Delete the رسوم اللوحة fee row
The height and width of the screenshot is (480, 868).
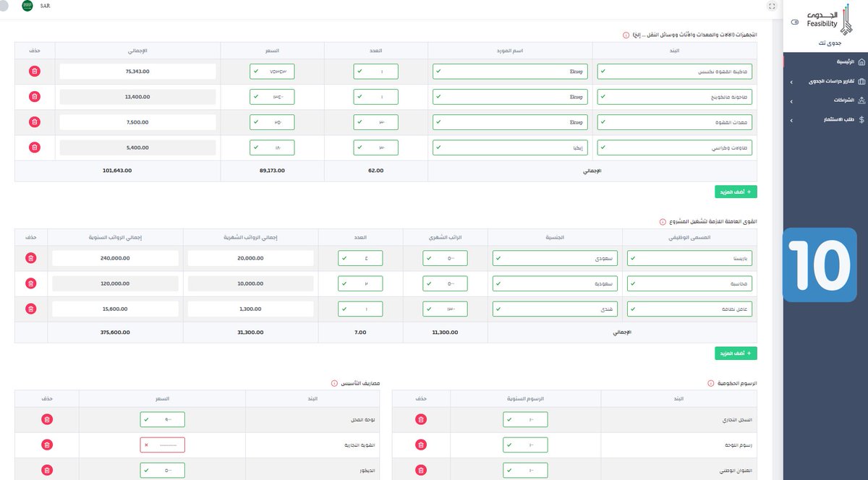coord(421,445)
